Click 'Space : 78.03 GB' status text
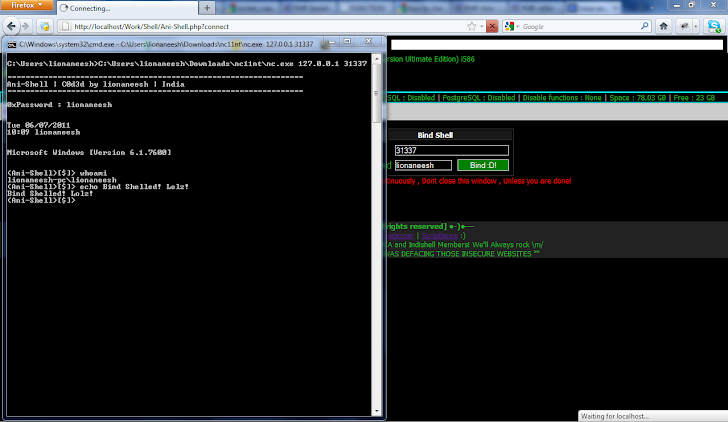The width and height of the screenshot is (728, 422). pos(637,98)
